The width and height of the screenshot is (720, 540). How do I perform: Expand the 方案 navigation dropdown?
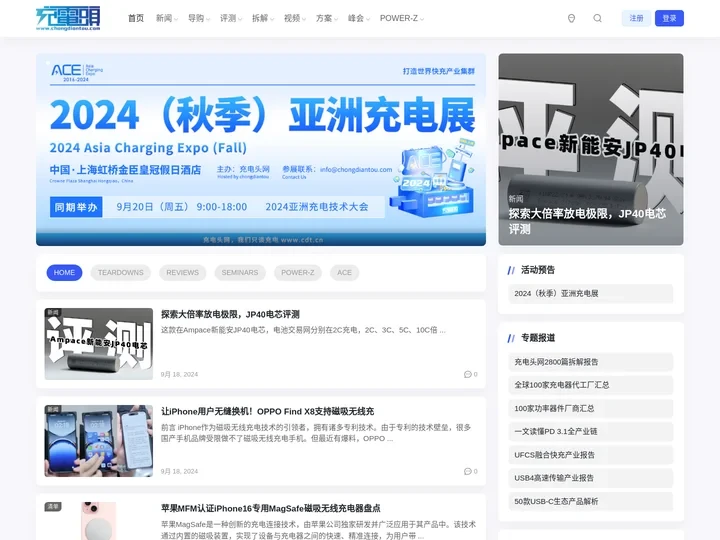click(x=326, y=18)
